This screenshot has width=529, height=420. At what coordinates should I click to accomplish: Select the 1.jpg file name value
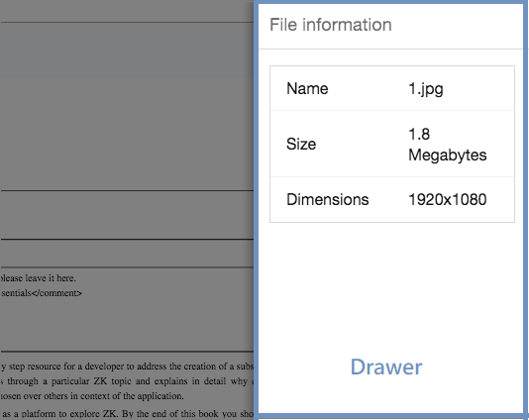[426, 89]
